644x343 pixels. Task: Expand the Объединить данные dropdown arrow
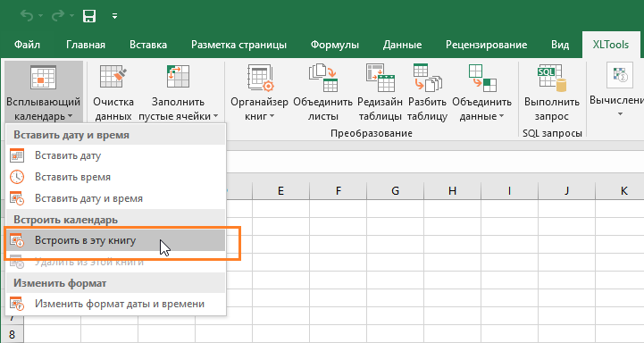501,117
